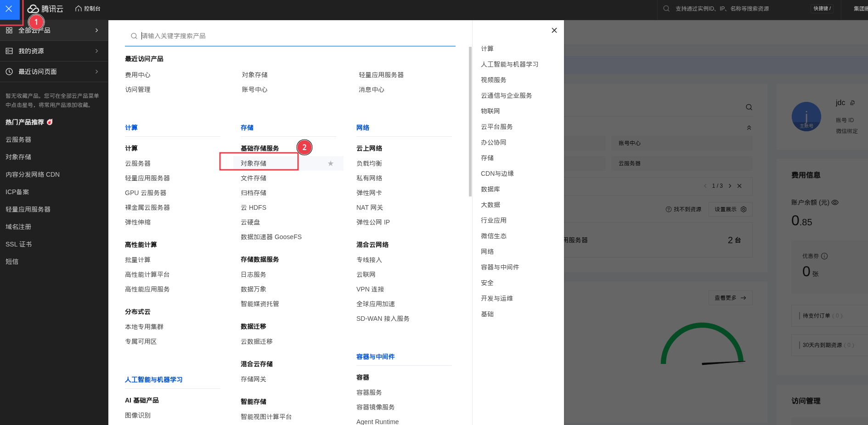Image resolution: width=868 pixels, height=425 pixels.
Task: Close the left navigation menu with X
Action: click(x=9, y=9)
